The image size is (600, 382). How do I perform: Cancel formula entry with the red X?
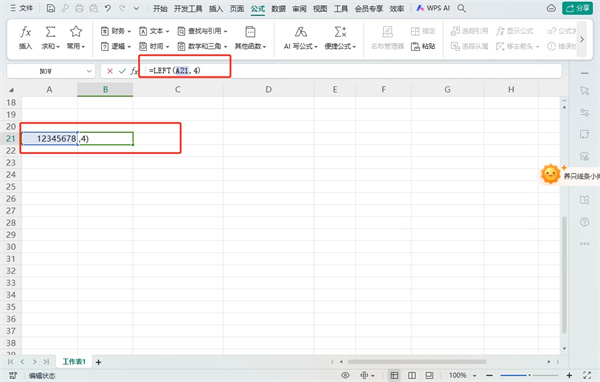pos(110,71)
